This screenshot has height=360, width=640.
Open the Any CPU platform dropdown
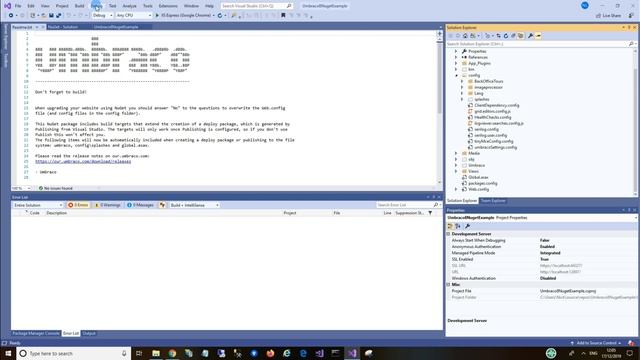click(x=133, y=16)
